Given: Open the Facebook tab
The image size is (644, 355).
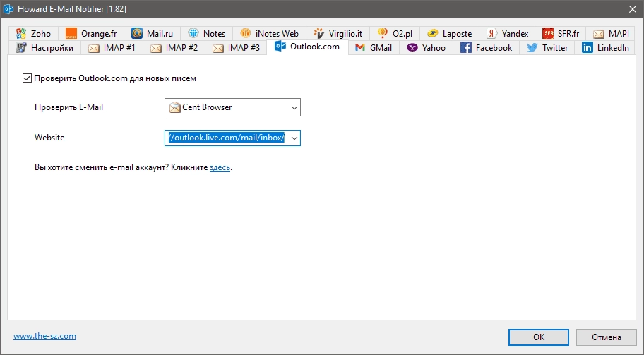Looking at the screenshot, I should coord(487,47).
